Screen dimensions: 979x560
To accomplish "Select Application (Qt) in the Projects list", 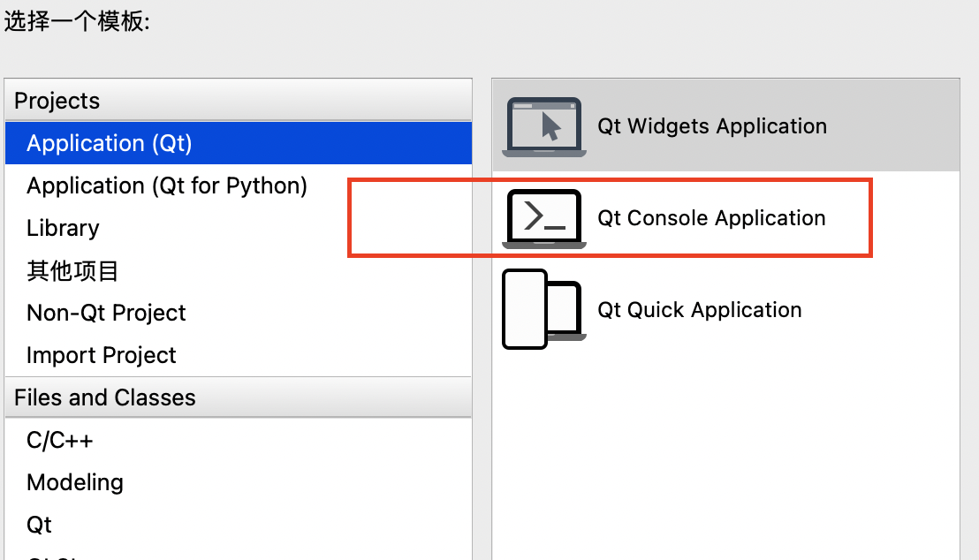I will click(239, 143).
